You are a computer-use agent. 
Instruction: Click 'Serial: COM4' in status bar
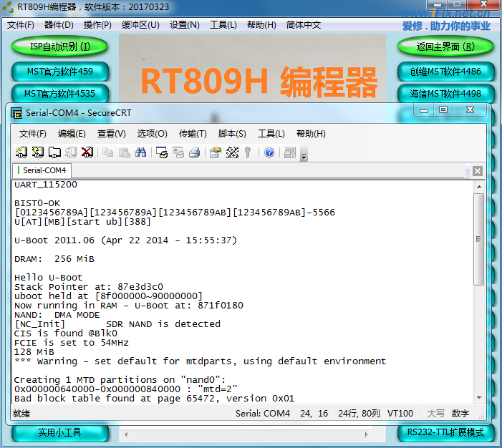pos(263,414)
